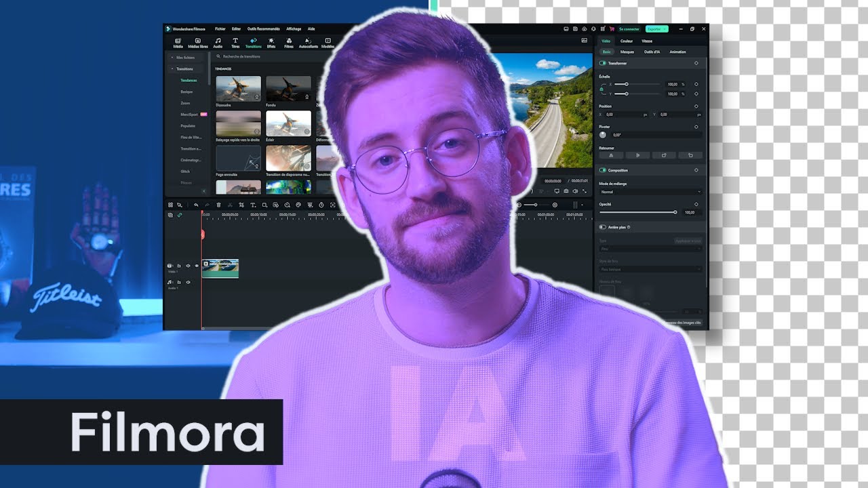Open the Fichier menu

220,29
